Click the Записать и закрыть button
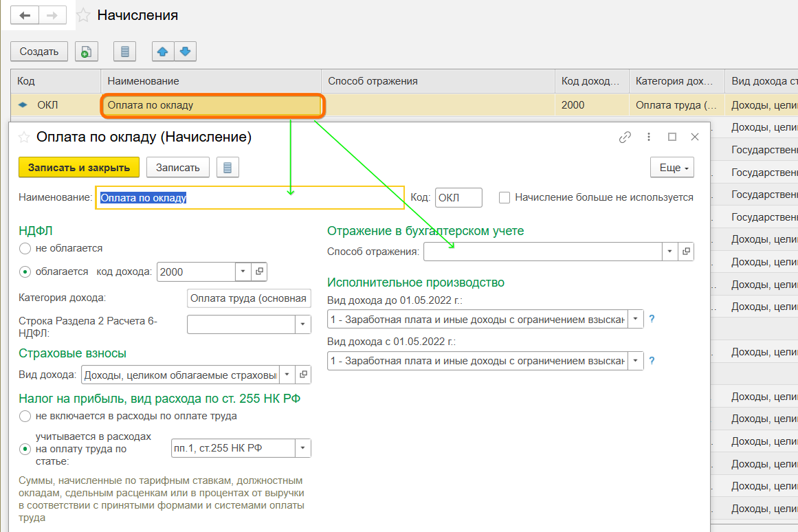Screen dimensions: 798x532 click(x=79, y=168)
